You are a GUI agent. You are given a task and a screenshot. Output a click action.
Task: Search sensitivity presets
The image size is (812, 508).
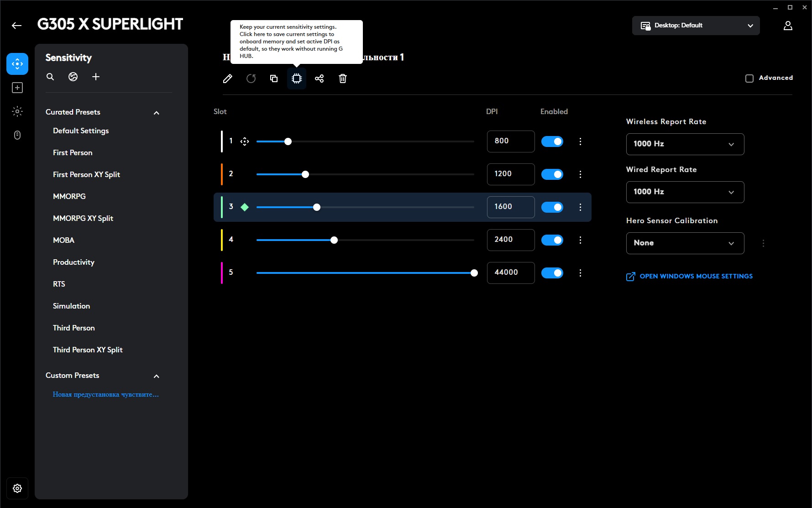tap(50, 77)
